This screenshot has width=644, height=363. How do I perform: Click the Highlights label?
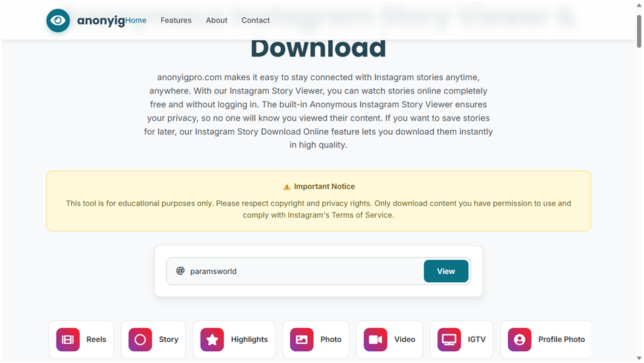(x=249, y=339)
